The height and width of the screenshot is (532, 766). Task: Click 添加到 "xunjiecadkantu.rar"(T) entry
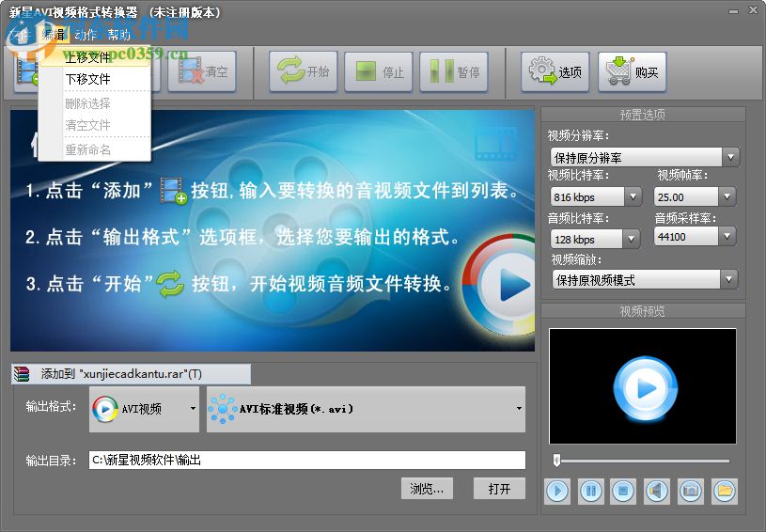[131, 374]
